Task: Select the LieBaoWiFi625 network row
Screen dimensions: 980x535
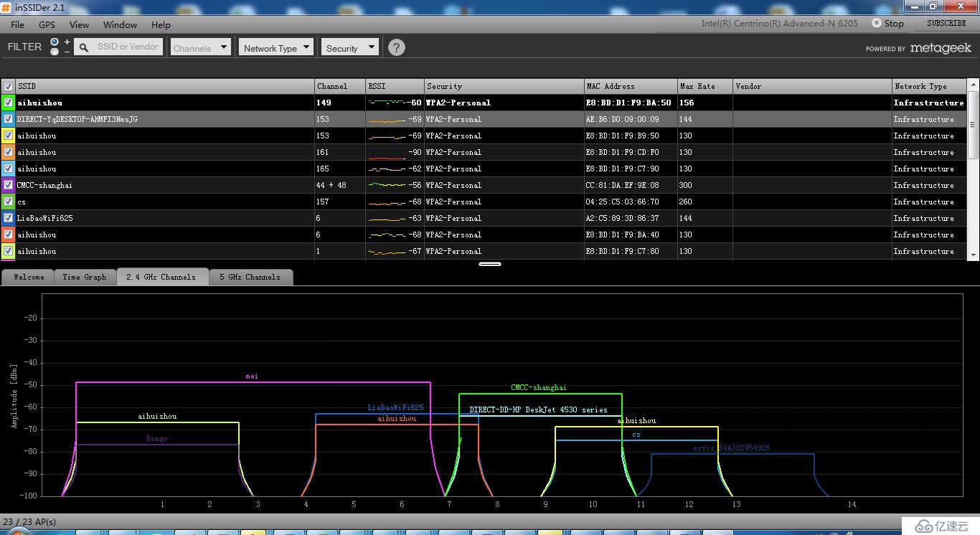Action: (484, 218)
